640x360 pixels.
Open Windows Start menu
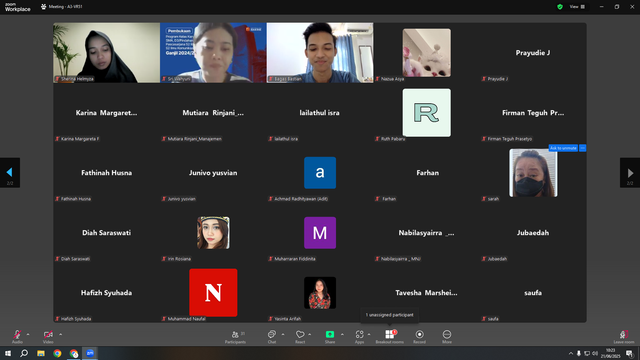pos(8,353)
